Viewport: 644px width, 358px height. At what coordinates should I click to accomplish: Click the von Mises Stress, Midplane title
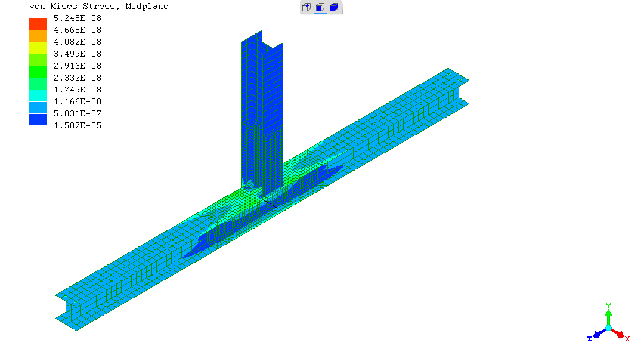[99, 7]
